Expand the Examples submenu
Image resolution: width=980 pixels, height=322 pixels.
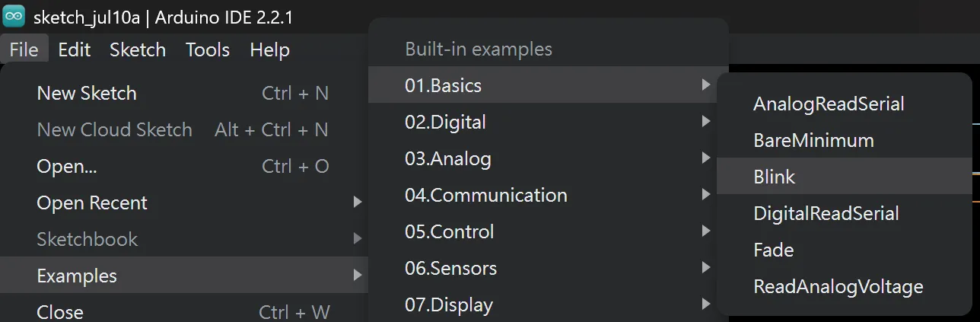click(184, 276)
